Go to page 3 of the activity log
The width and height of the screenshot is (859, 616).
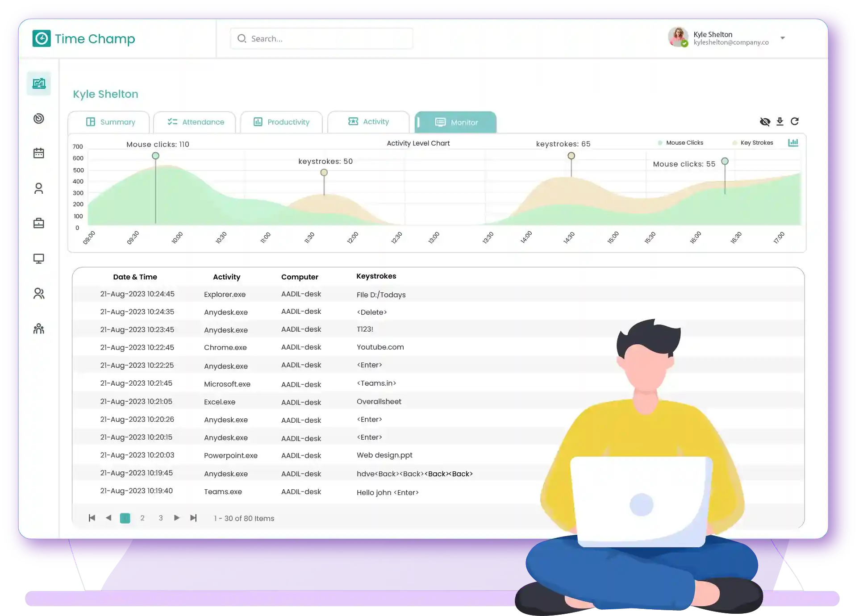(161, 518)
